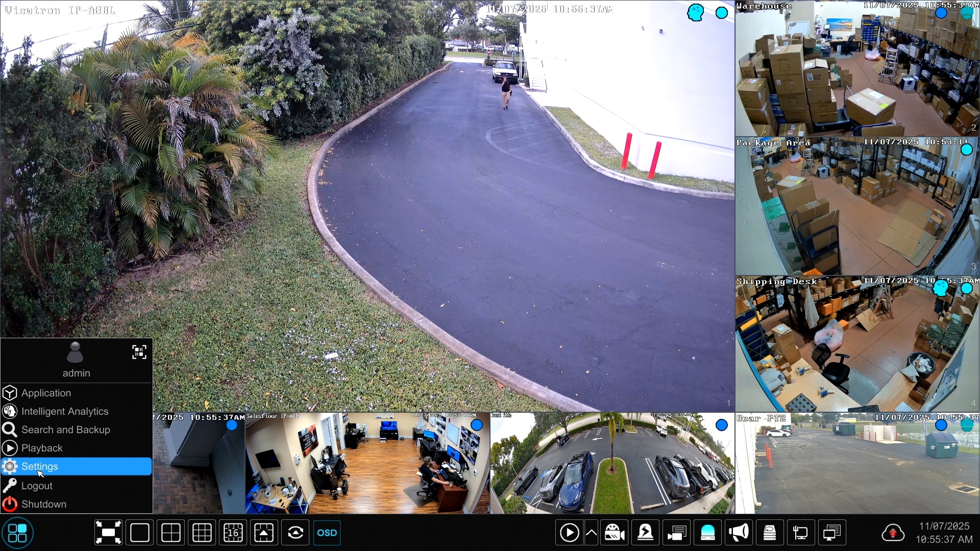Click the Start menu grid icon
Image resolution: width=980 pixels, height=551 pixels.
(17, 533)
